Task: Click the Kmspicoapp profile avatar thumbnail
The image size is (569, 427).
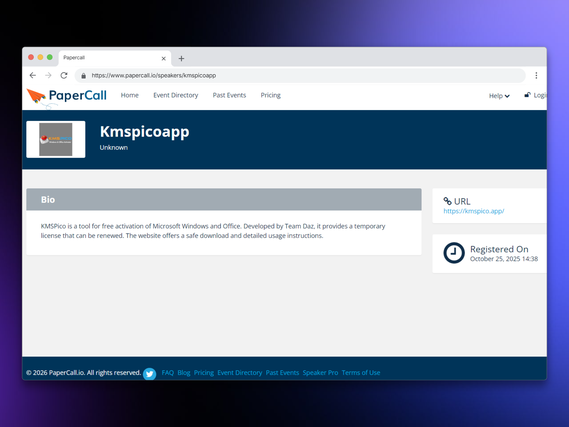Action: (56, 139)
